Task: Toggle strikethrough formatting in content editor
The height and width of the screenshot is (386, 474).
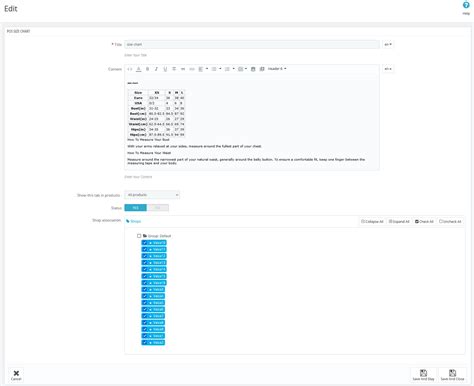Action: (174, 69)
